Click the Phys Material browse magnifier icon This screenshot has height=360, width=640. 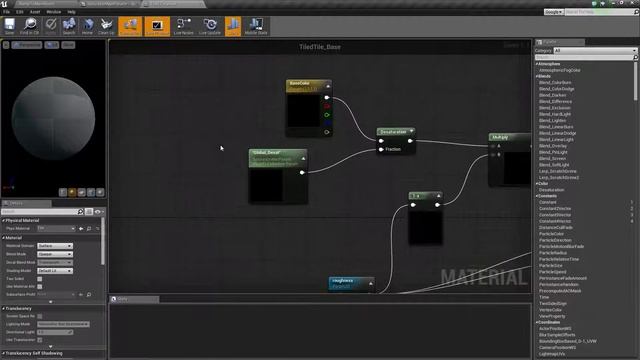coord(89,229)
